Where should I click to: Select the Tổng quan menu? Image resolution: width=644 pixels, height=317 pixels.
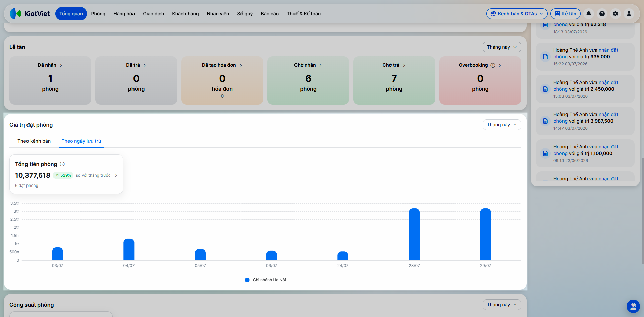click(71, 14)
